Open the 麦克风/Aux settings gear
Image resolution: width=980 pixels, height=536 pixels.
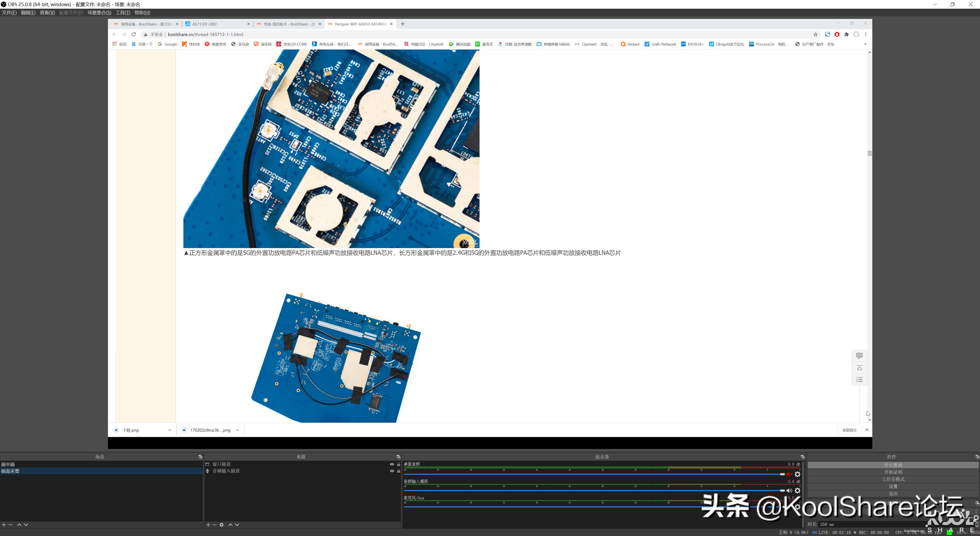(x=797, y=506)
